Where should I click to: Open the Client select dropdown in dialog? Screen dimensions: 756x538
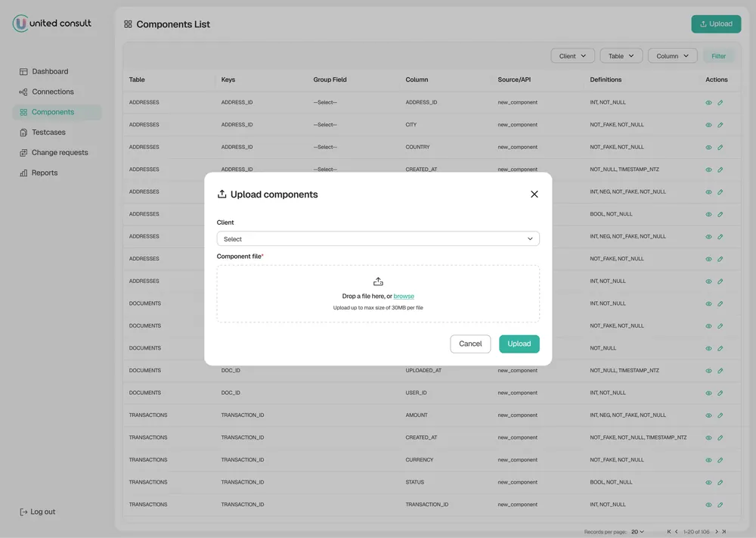tap(378, 239)
